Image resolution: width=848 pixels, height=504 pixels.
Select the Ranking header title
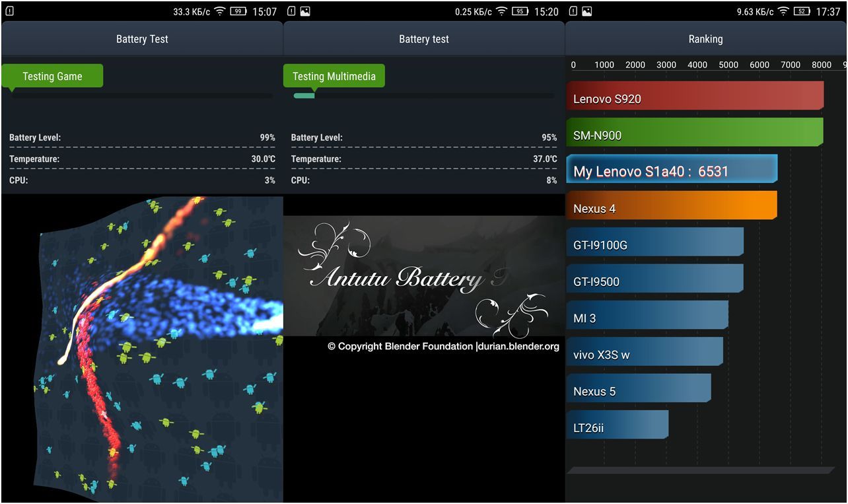pos(705,39)
